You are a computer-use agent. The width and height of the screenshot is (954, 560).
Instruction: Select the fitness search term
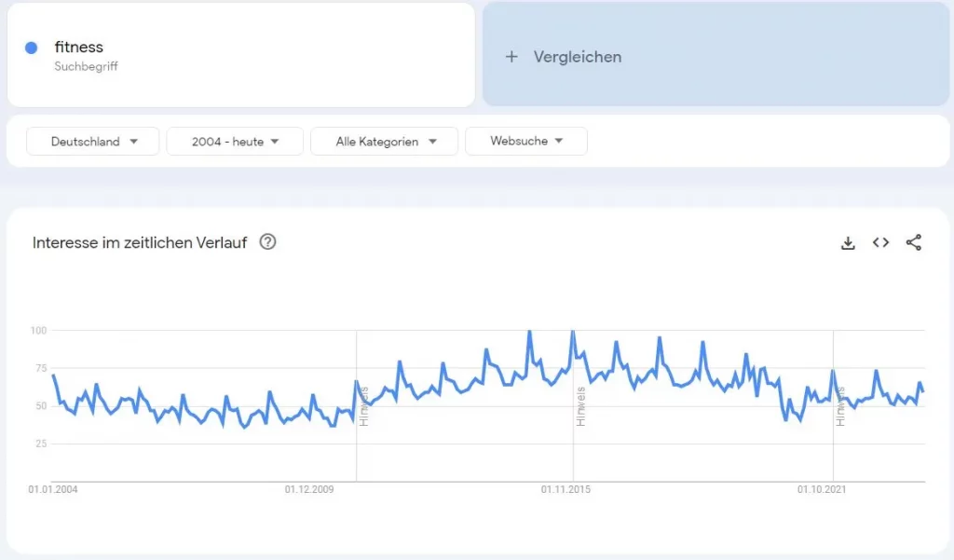click(x=78, y=48)
